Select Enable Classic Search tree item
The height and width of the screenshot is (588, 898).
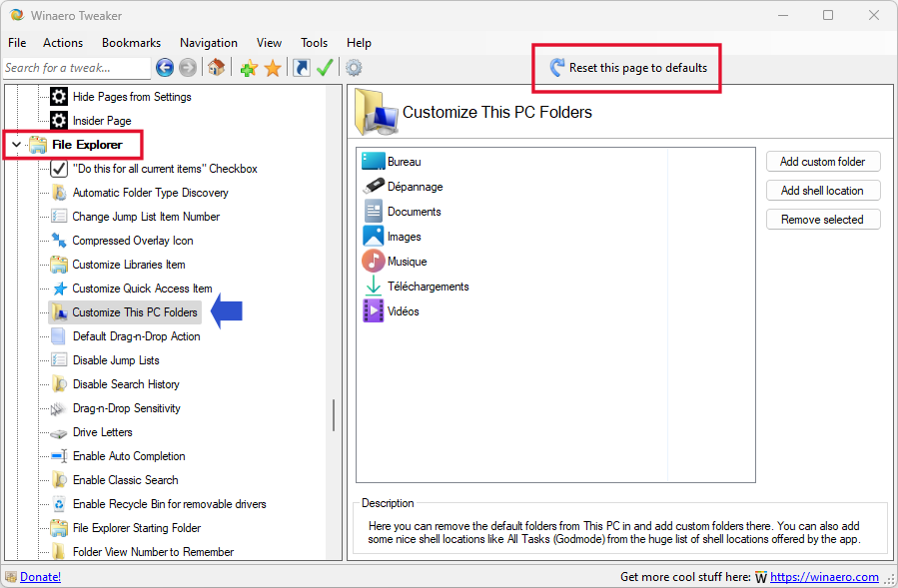pyautogui.click(x=126, y=480)
